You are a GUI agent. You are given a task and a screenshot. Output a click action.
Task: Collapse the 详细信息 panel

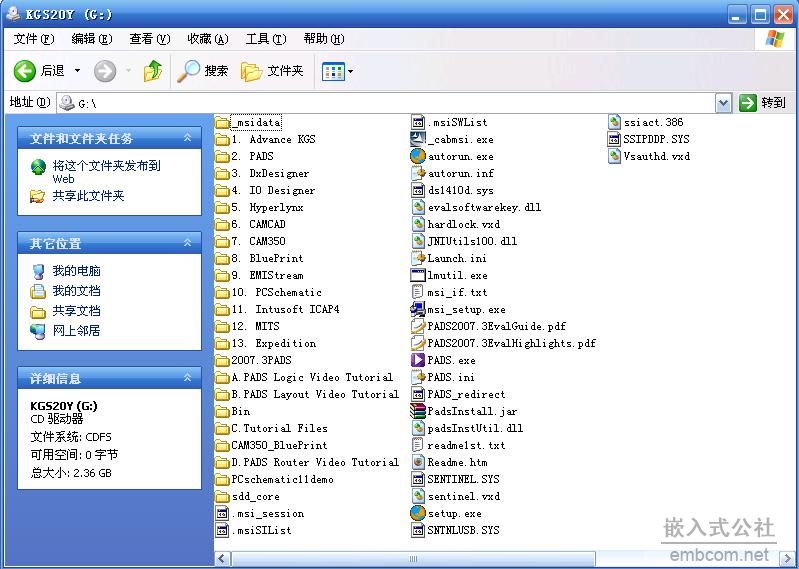tap(188, 377)
